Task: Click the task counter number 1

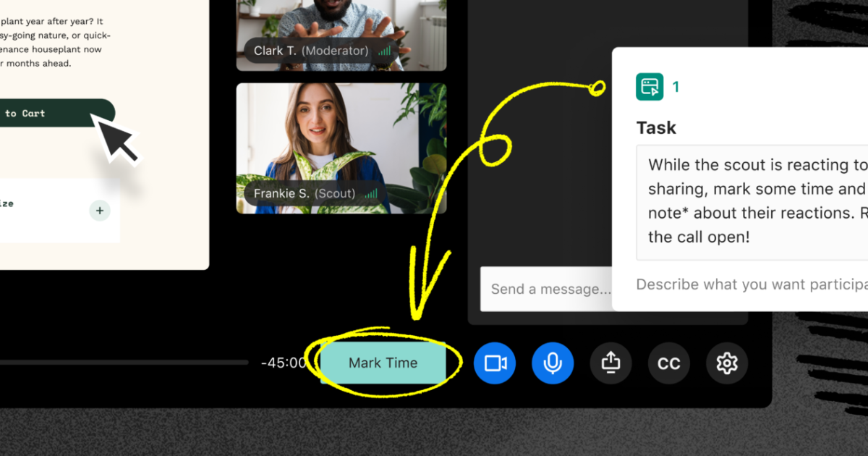Action: (x=676, y=86)
